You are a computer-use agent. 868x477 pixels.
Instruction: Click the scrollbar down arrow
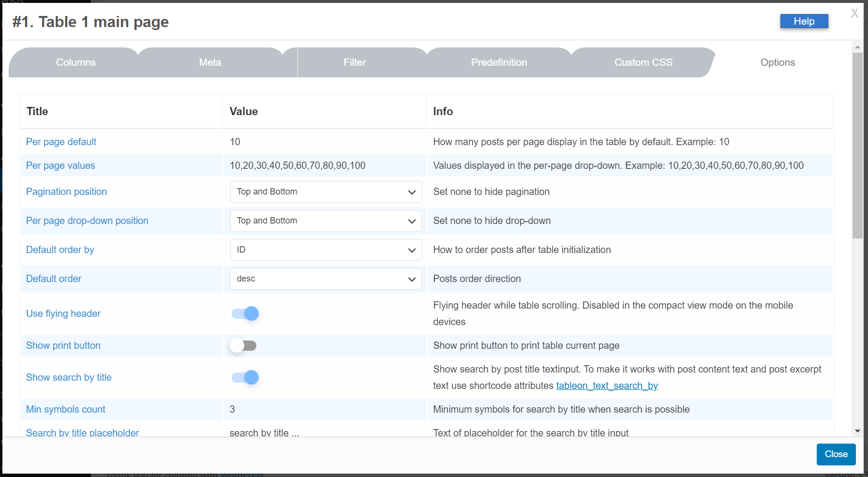pyautogui.click(x=857, y=431)
